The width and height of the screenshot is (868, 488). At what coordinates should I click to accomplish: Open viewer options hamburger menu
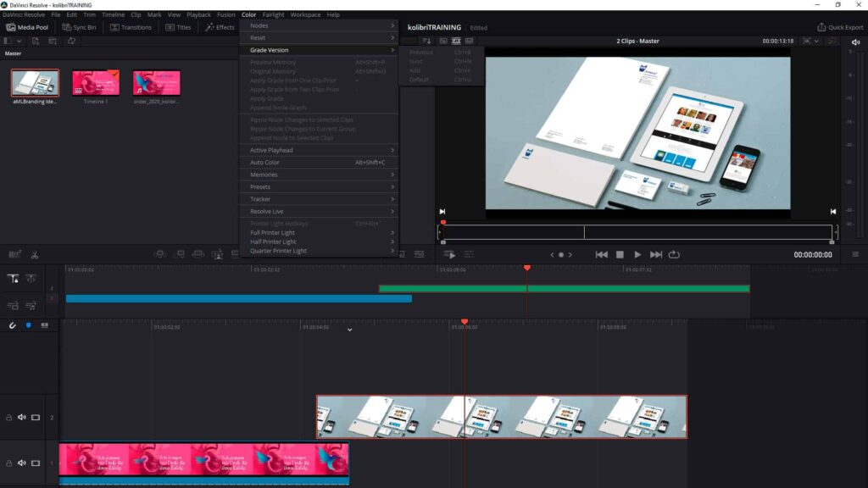(x=855, y=254)
